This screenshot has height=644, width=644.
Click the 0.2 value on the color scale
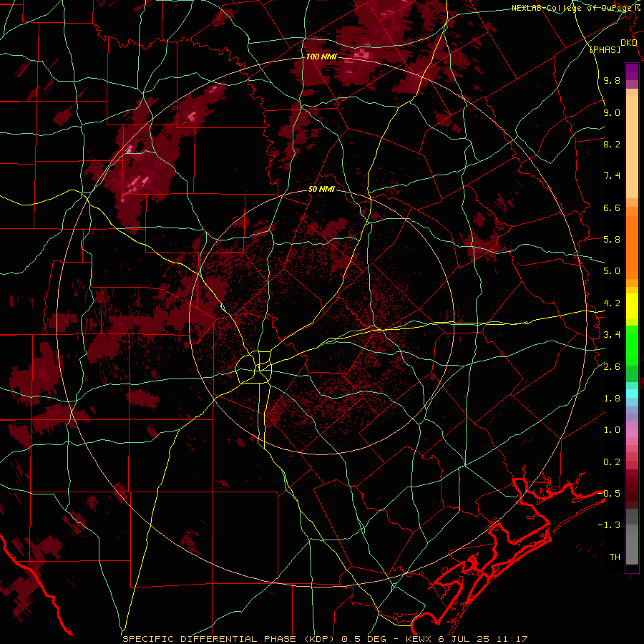[x=612, y=462]
